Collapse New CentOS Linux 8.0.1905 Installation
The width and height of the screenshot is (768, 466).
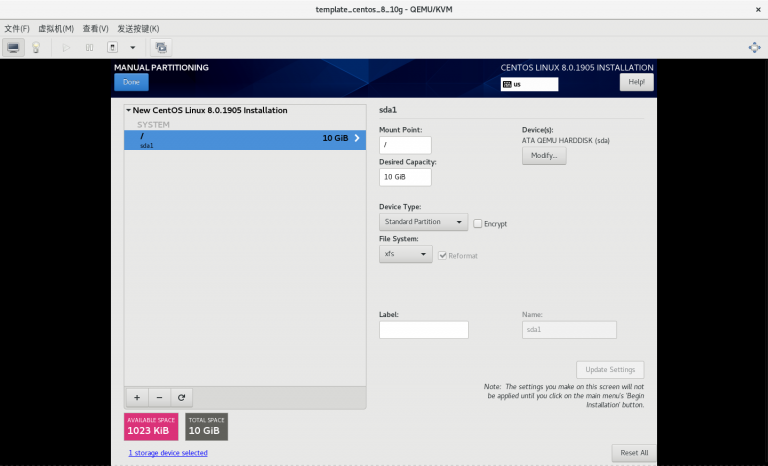pos(128,110)
